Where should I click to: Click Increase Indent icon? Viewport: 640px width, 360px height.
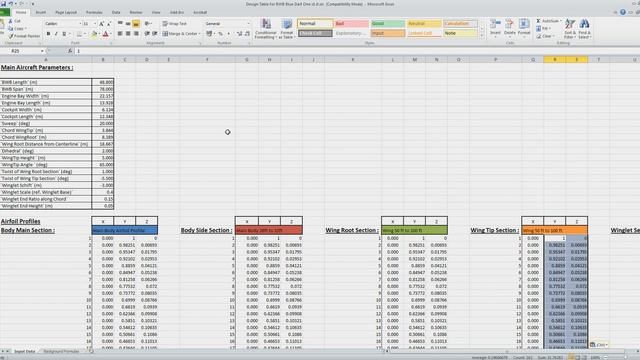pos(155,33)
